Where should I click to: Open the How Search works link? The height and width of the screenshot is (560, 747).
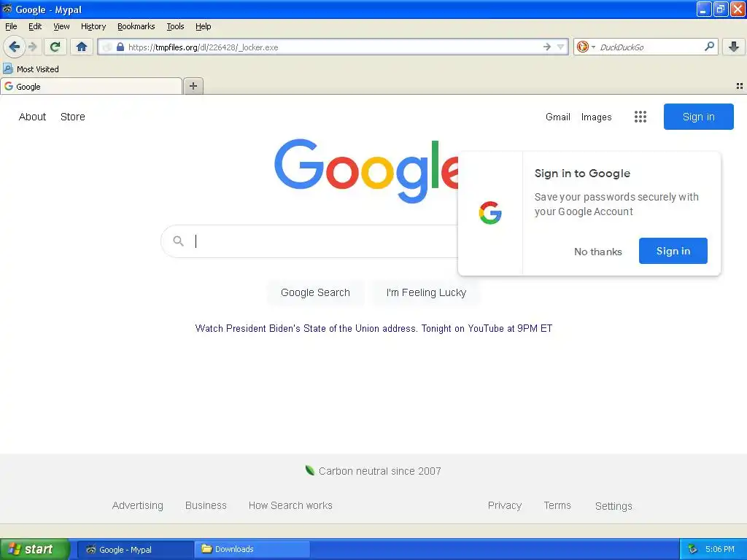coord(290,505)
